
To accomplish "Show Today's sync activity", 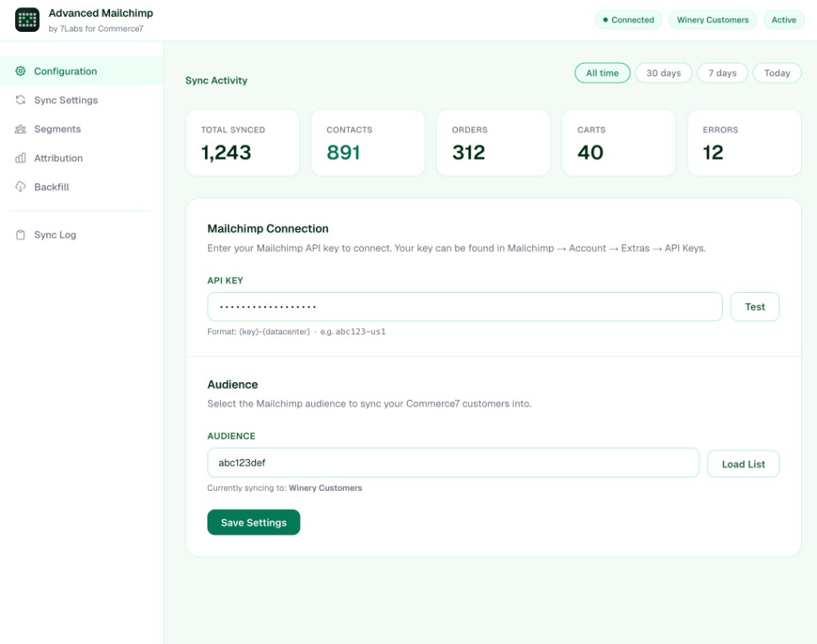I will pos(777,73).
